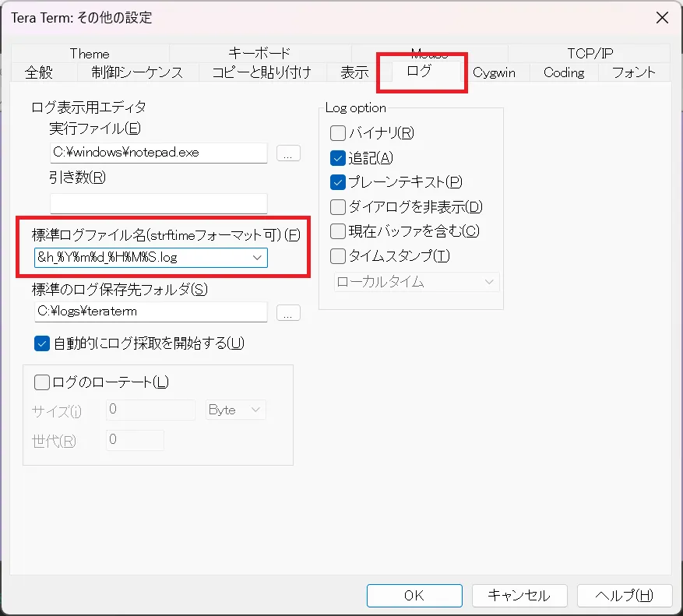The image size is (683, 616).
Task: Click the 実行ファイル path input field
Action: tap(159, 153)
